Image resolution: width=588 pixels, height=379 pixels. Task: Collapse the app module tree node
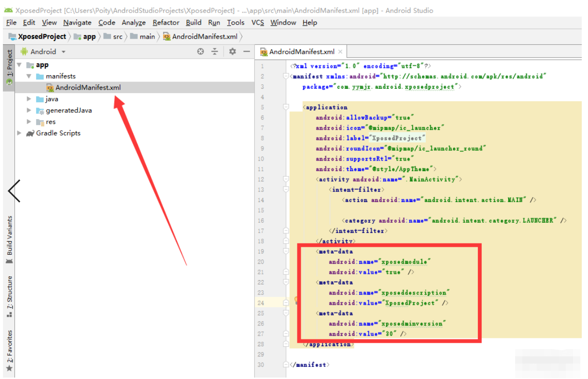coord(19,65)
